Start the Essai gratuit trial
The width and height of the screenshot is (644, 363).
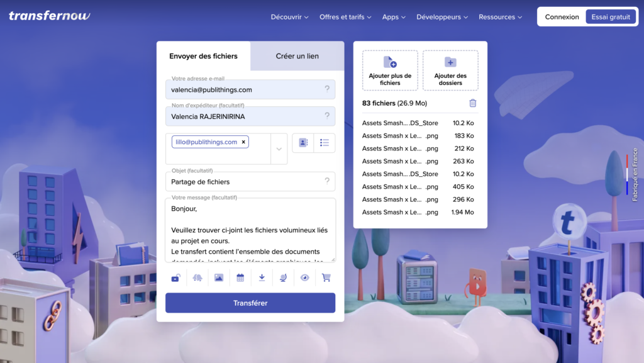coord(611,17)
